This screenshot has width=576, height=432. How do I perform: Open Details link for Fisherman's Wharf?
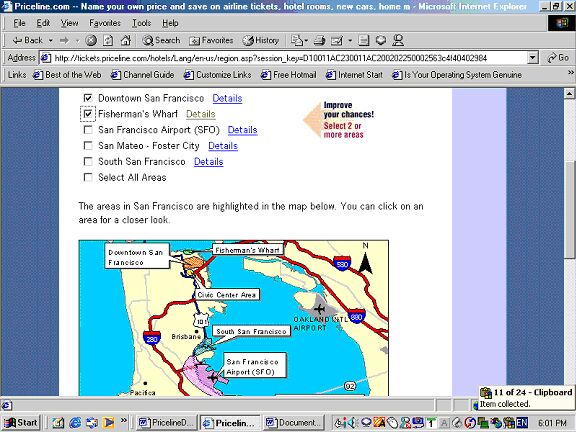point(201,114)
